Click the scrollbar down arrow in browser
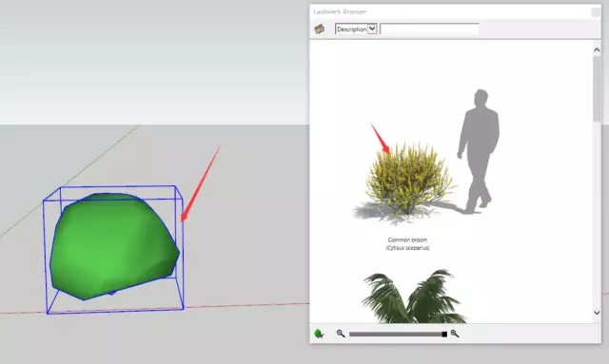Viewport: 609px width, 364px height. click(597, 313)
